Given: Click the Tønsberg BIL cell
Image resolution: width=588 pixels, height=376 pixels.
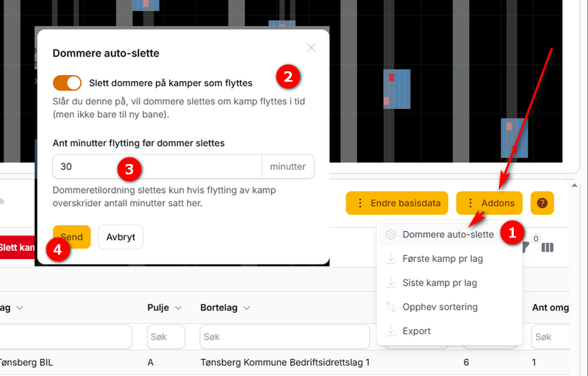Looking at the screenshot, I should 26,363.
